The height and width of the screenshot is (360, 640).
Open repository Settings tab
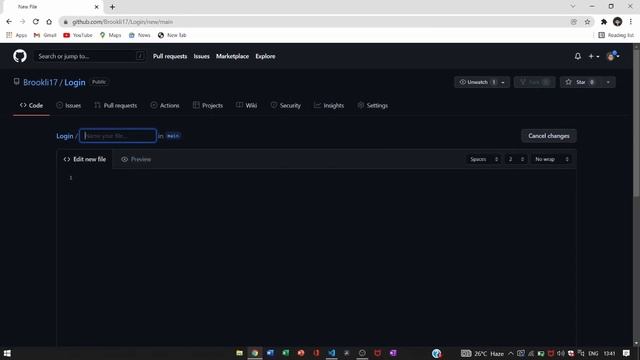click(373, 105)
